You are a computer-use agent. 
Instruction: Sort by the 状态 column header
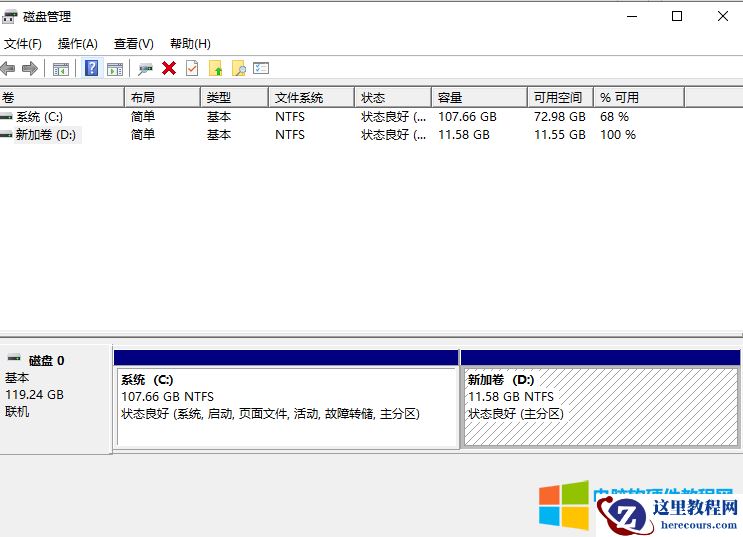(393, 98)
